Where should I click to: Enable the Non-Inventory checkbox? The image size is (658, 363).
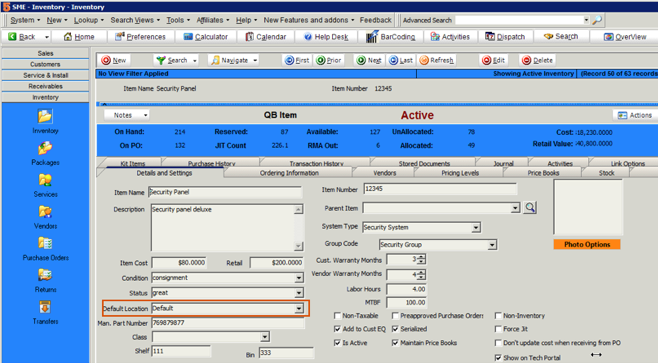(x=498, y=316)
